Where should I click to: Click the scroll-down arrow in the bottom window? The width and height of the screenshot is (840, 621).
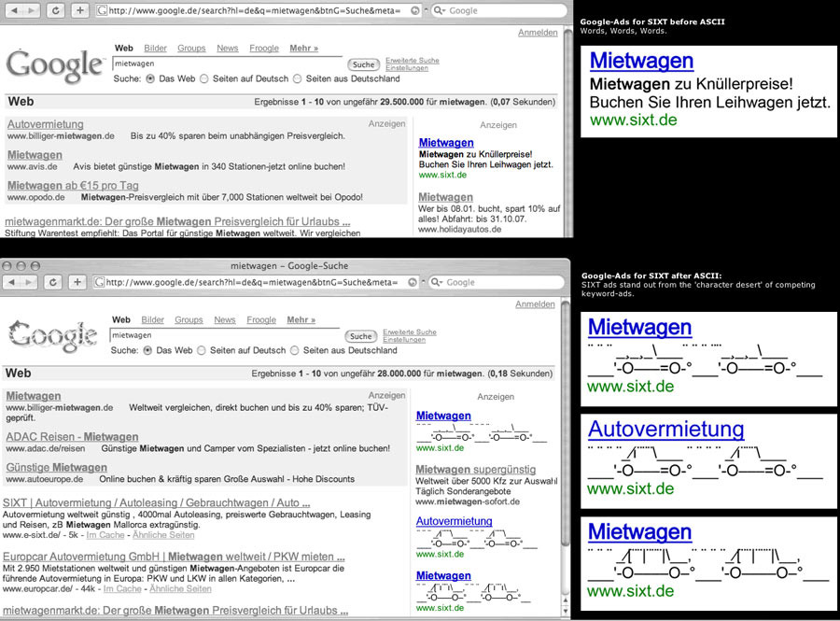(x=566, y=611)
